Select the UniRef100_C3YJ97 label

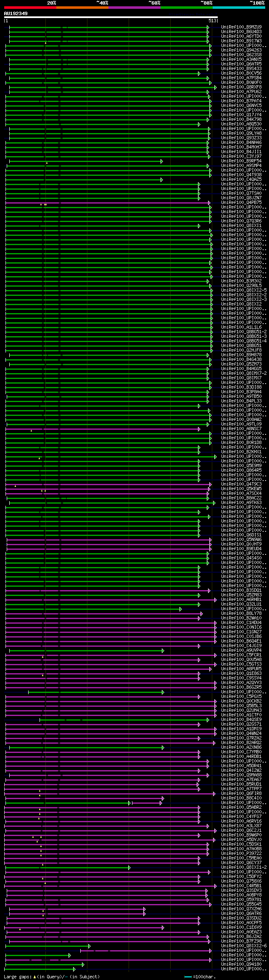coord(241,157)
